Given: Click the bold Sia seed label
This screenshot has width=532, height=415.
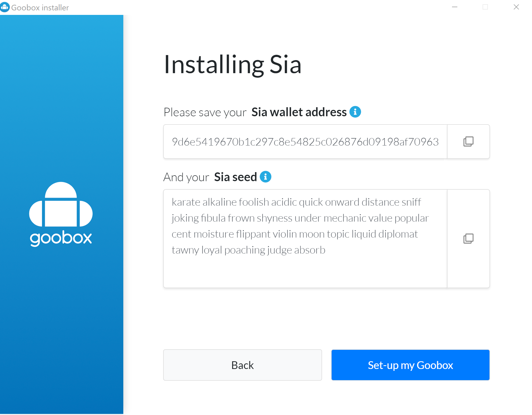Looking at the screenshot, I should tap(235, 177).
